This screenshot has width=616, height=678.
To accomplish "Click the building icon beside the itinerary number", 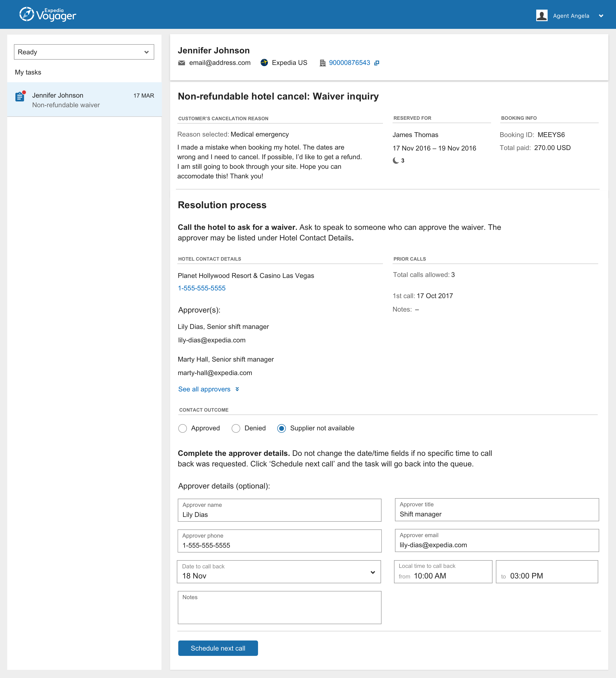I will click(x=322, y=63).
